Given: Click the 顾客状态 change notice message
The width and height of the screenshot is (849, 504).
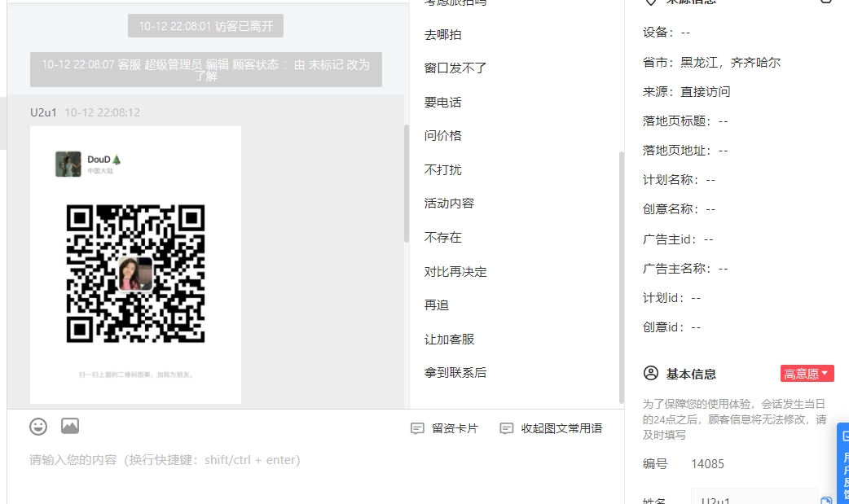Looking at the screenshot, I should (206, 70).
